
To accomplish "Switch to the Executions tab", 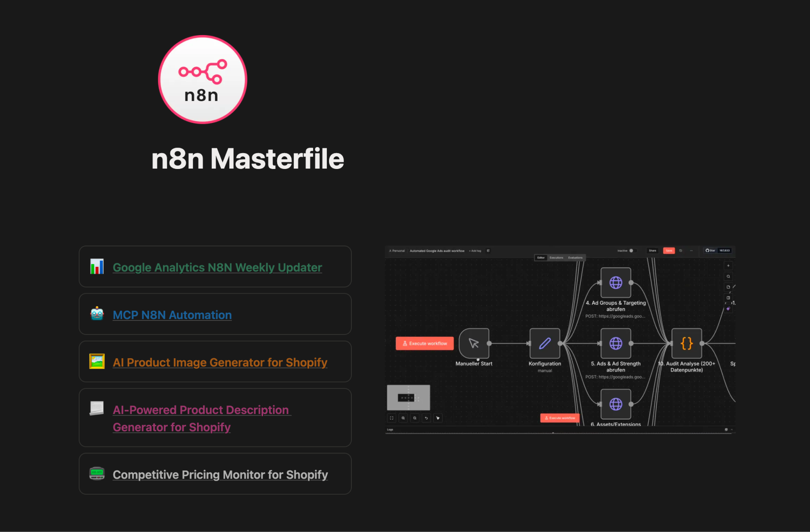I will coord(556,258).
